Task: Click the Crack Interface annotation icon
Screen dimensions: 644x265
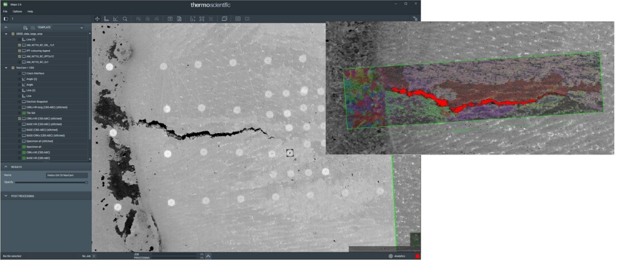Action: coord(23,73)
